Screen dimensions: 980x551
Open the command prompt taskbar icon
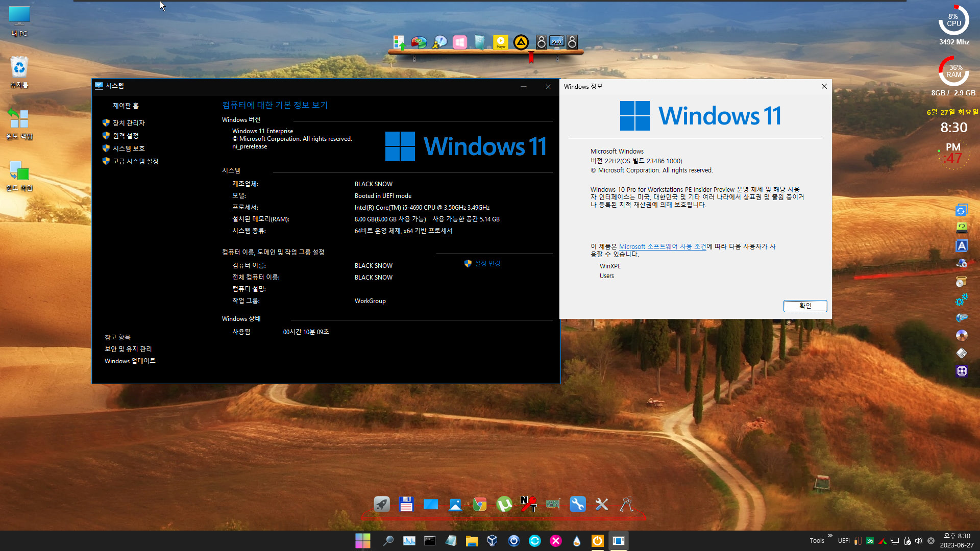430,541
